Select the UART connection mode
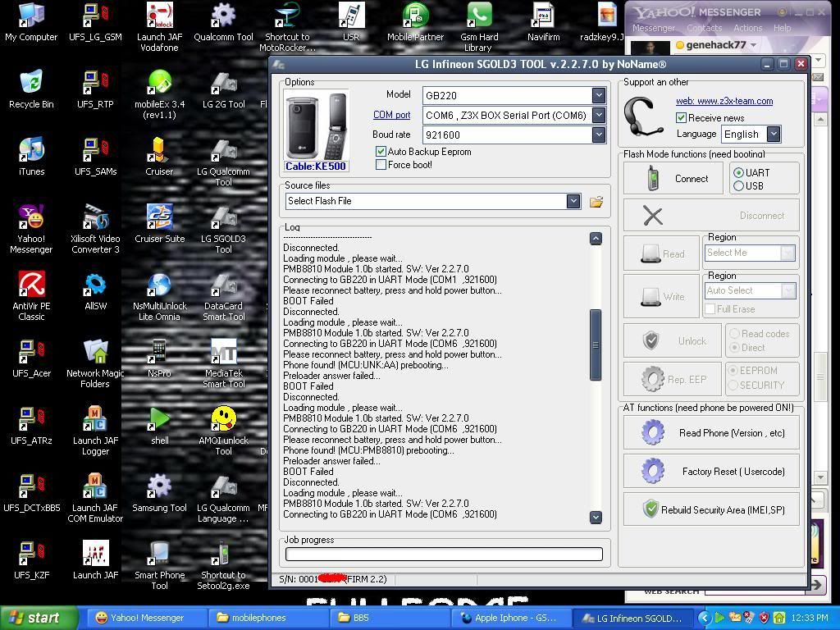The image size is (840, 630). pos(739,172)
